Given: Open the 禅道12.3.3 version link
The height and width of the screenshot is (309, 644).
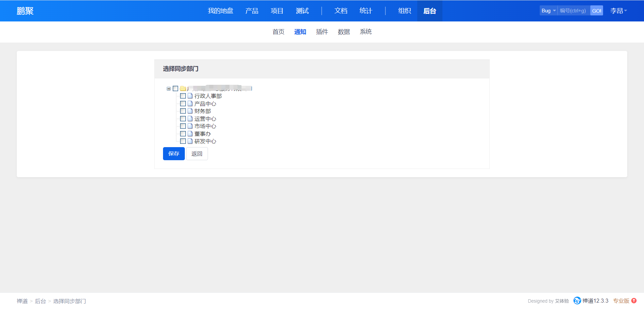Looking at the screenshot, I should 595,301.
